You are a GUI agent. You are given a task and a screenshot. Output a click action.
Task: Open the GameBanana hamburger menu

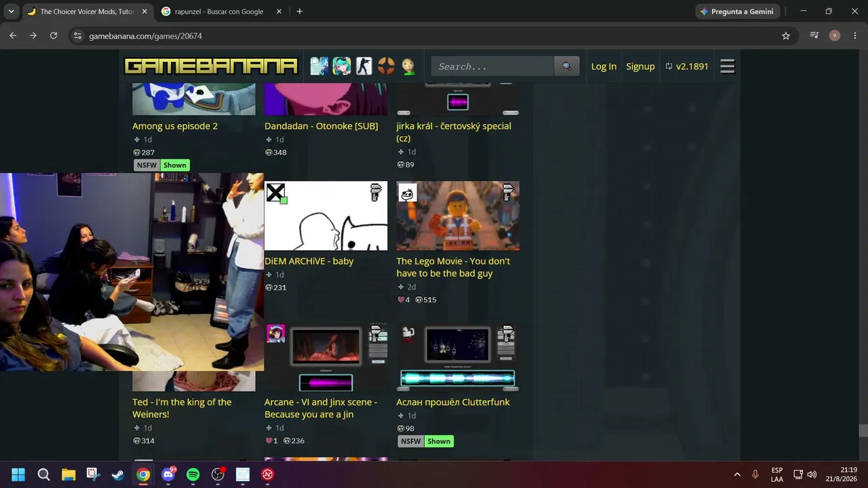pos(728,66)
